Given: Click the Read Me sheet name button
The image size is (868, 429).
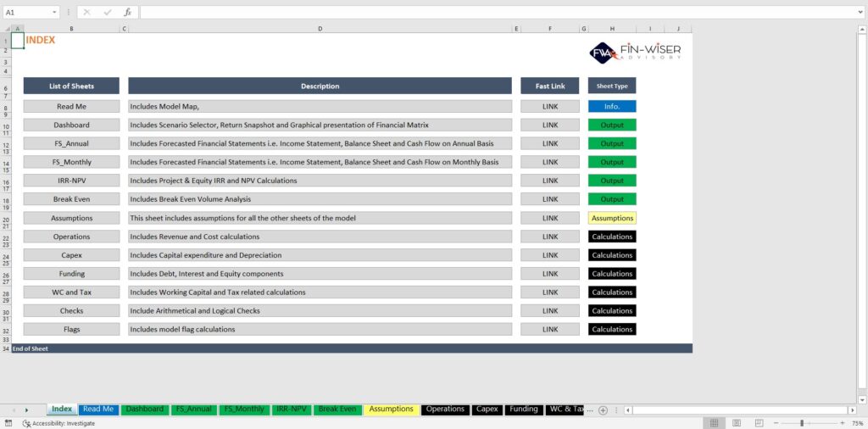Looking at the screenshot, I should point(71,107).
